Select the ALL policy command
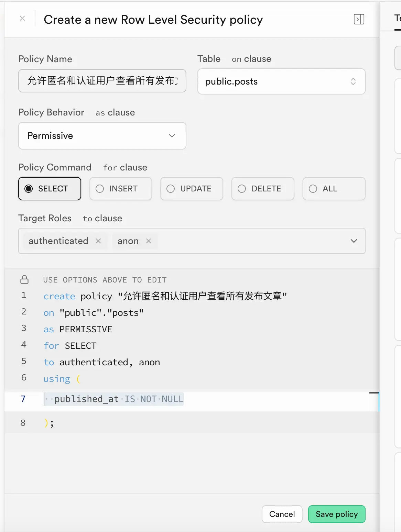 (x=334, y=189)
